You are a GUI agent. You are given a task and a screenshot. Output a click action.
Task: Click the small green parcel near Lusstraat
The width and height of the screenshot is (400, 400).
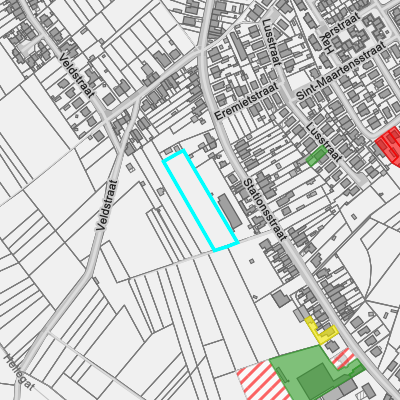317,156
